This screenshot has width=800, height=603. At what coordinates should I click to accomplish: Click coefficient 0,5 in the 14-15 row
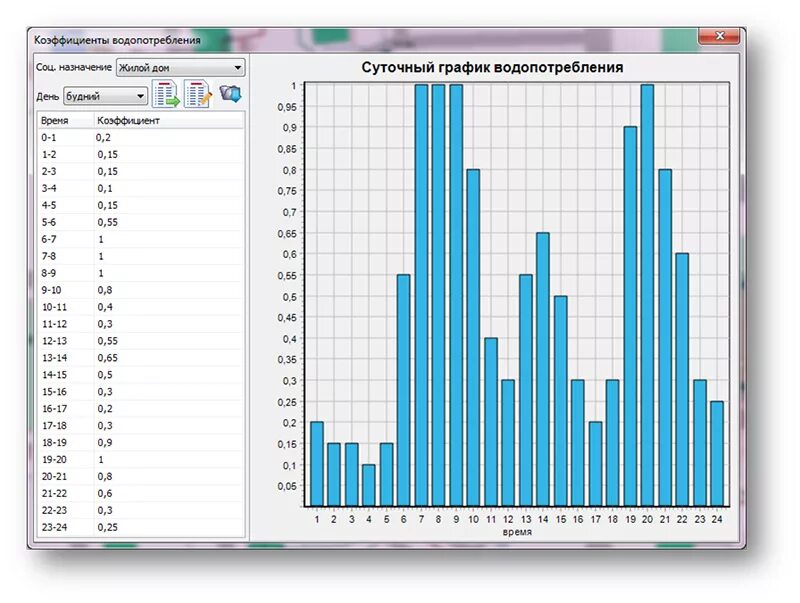pos(105,374)
